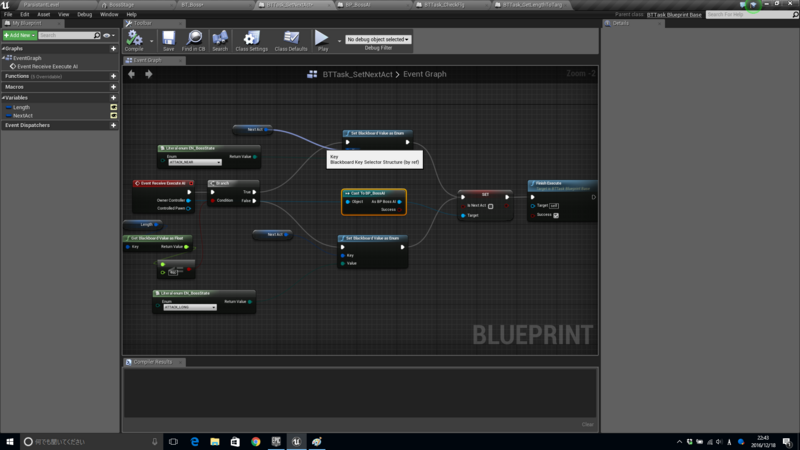Click the blueprint breadcrumb graph icon
This screenshot has width=800, height=450.
(312, 74)
